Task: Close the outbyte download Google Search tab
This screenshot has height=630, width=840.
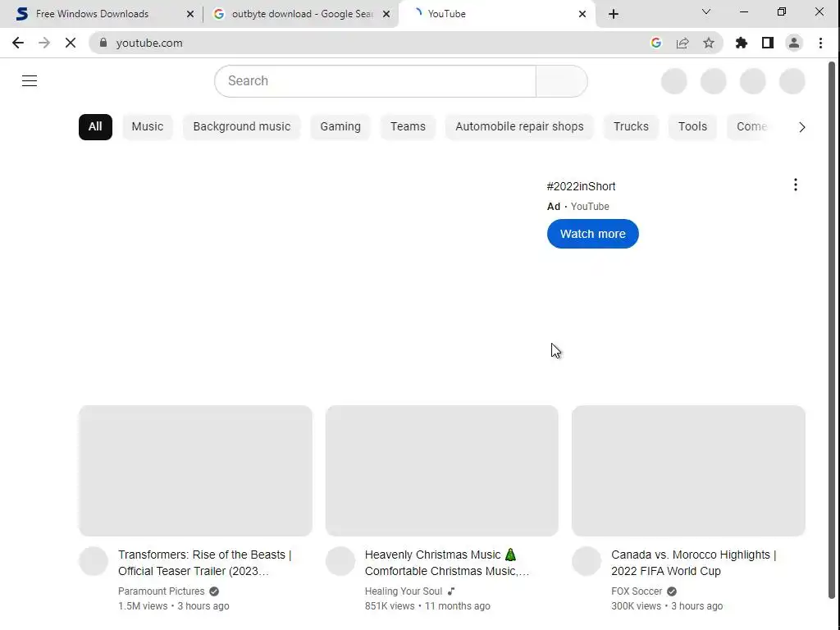Action: (x=386, y=14)
